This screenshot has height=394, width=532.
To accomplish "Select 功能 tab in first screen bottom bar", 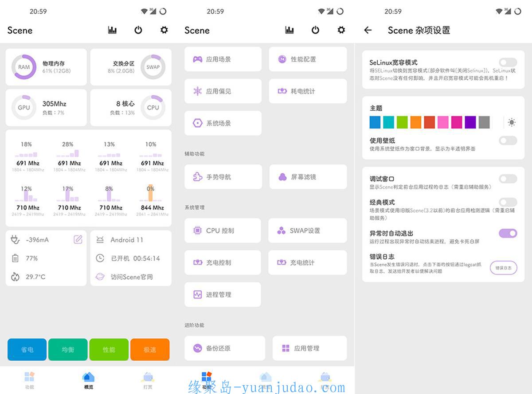I will 29,380.
